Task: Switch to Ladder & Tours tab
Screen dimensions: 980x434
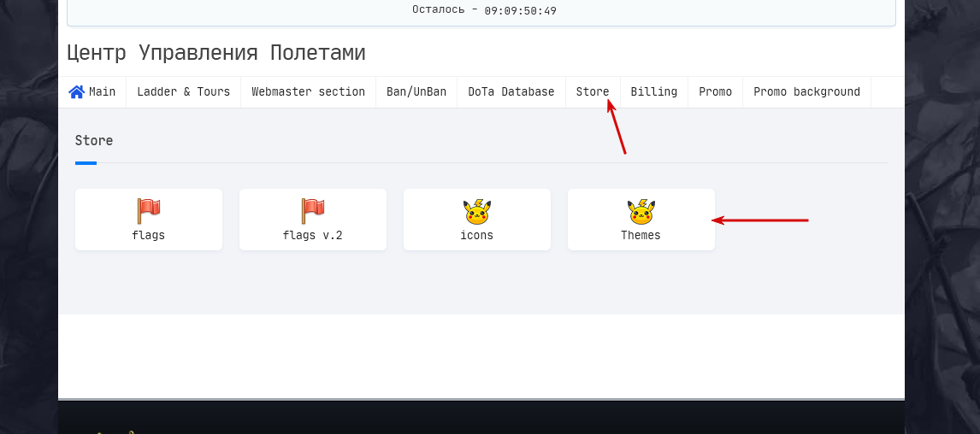Action: (x=184, y=91)
